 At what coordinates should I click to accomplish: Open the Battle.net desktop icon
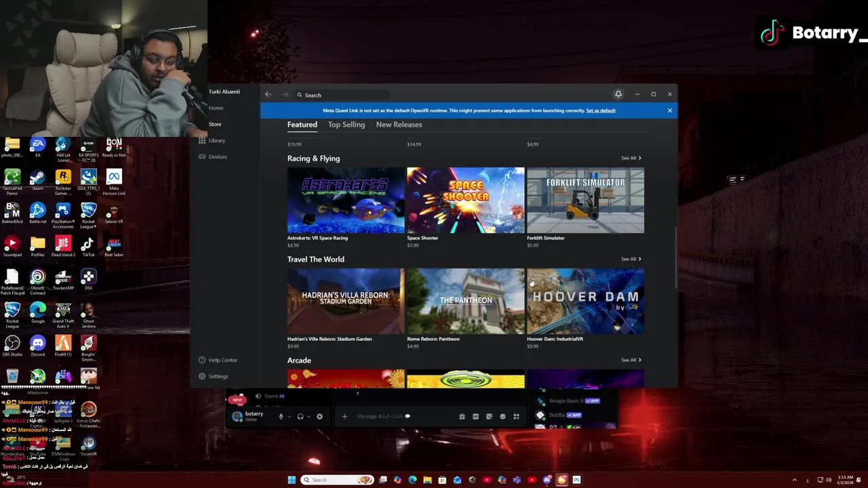click(37, 213)
